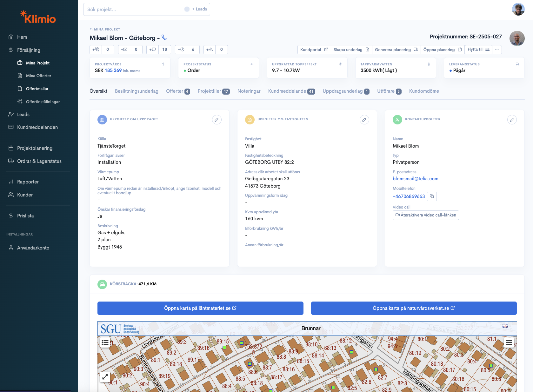This screenshot has height=392, width=533.
Task: Open the three-dot overflow menu
Action: pyautogui.click(x=497, y=50)
